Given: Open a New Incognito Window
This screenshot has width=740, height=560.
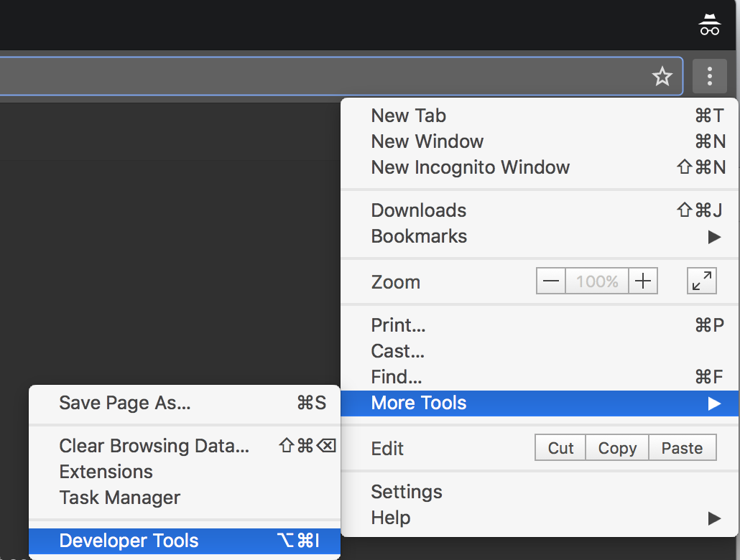Looking at the screenshot, I should (470, 167).
